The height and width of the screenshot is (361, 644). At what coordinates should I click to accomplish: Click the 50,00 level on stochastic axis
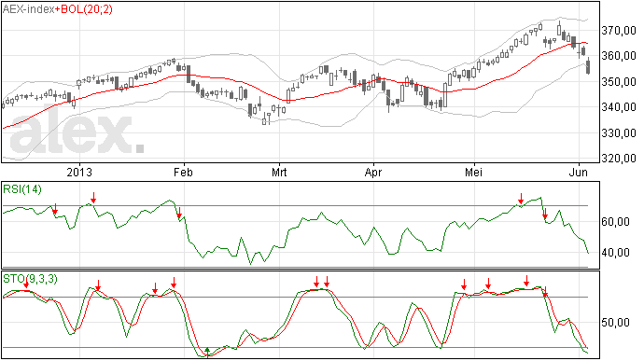tap(616, 323)
